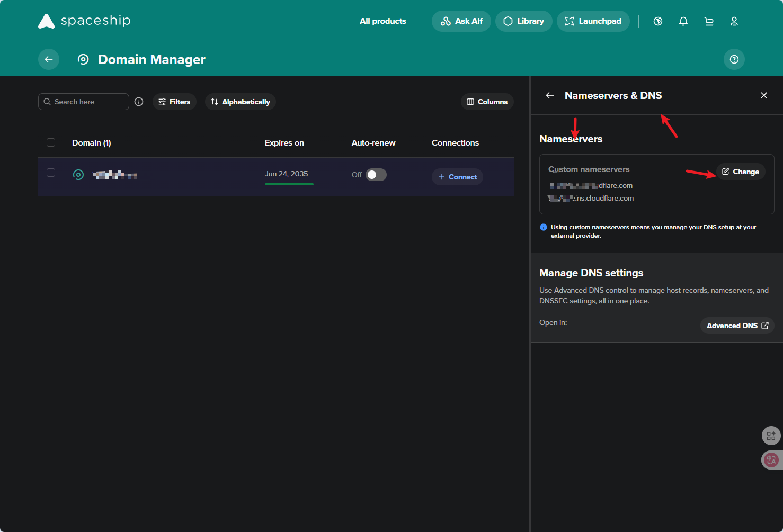
Task: Click the help question mark icon
Action: 734,59
